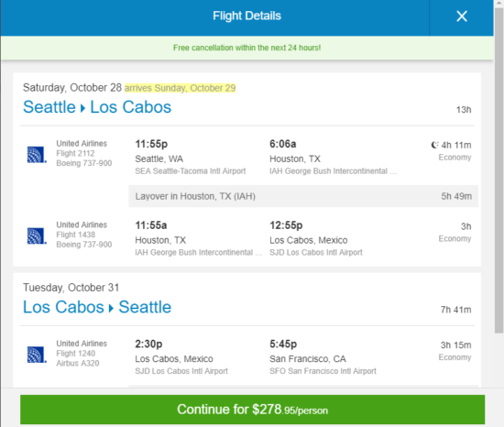Screen dimensions: 504x427
Task: Click the arrow between Los Cabos and Seattle
Action: 111,308
